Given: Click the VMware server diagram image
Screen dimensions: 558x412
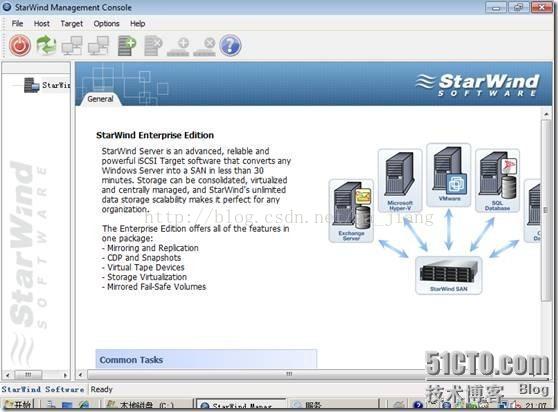Looking at the screenshot, I should coord(449,175).
